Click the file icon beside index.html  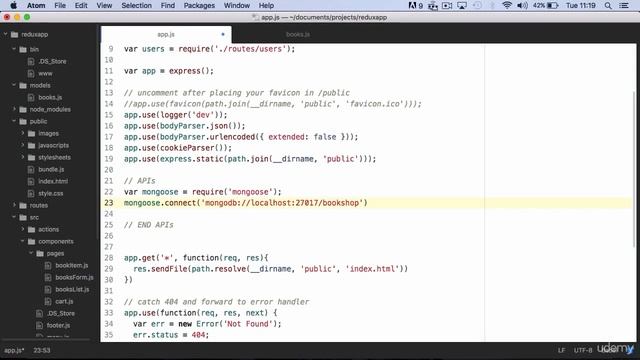click(31, 181)
